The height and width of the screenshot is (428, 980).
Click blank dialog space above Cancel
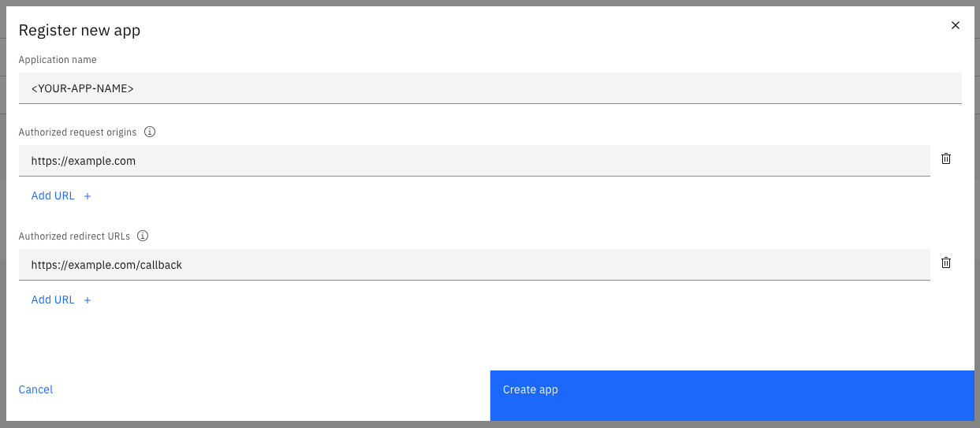[237, 339]
